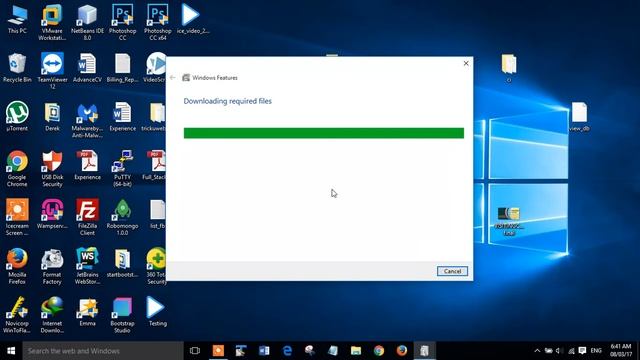Launch TeamViewer 12 shortcut
Screen dimensions: 640x360
pos(52,71)
